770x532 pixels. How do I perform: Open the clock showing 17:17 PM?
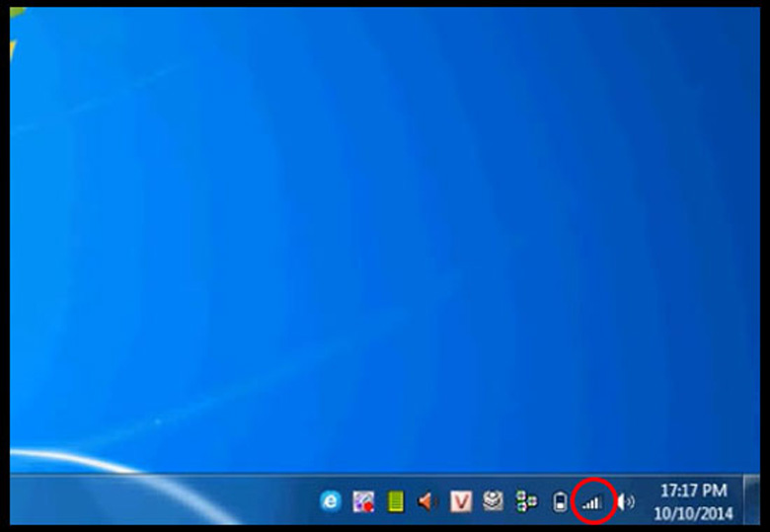tap(693, 491)
